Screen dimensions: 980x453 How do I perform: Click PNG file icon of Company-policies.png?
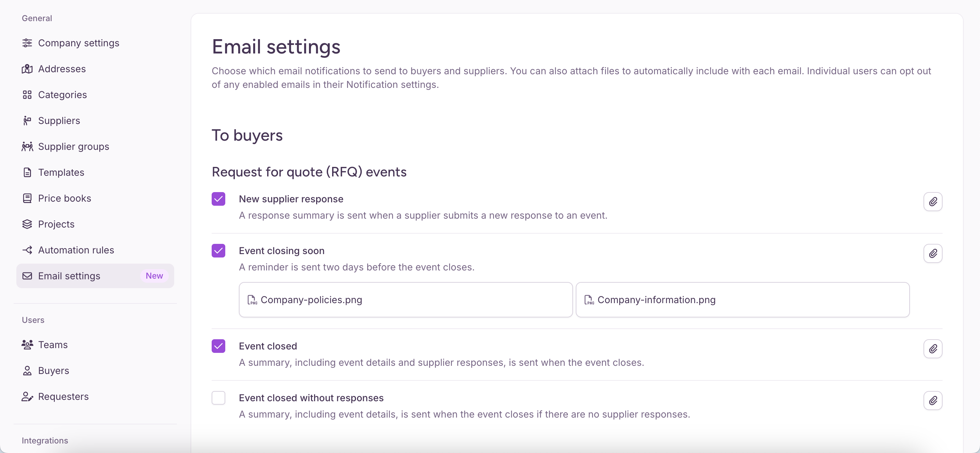[x=252, y=300]
